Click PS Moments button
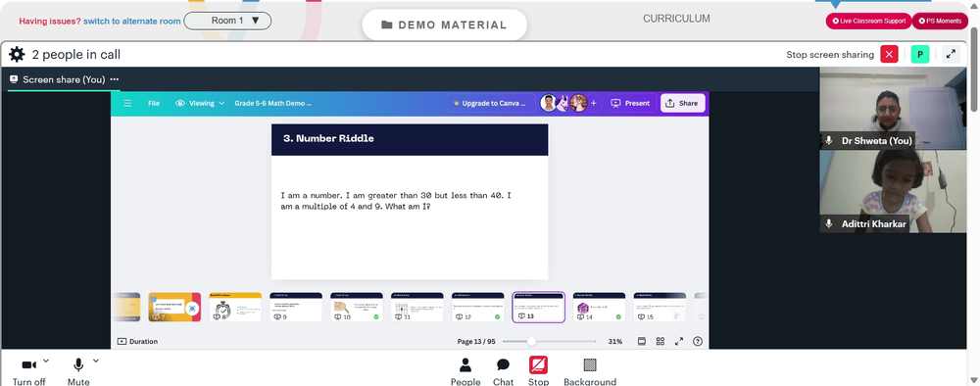The image size is (980, 386). 940,21
